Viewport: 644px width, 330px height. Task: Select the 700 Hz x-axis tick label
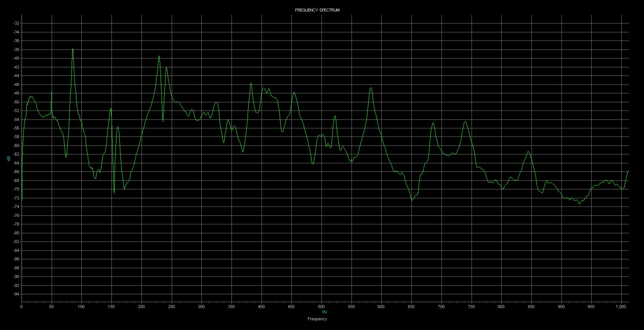click(441, 307)
